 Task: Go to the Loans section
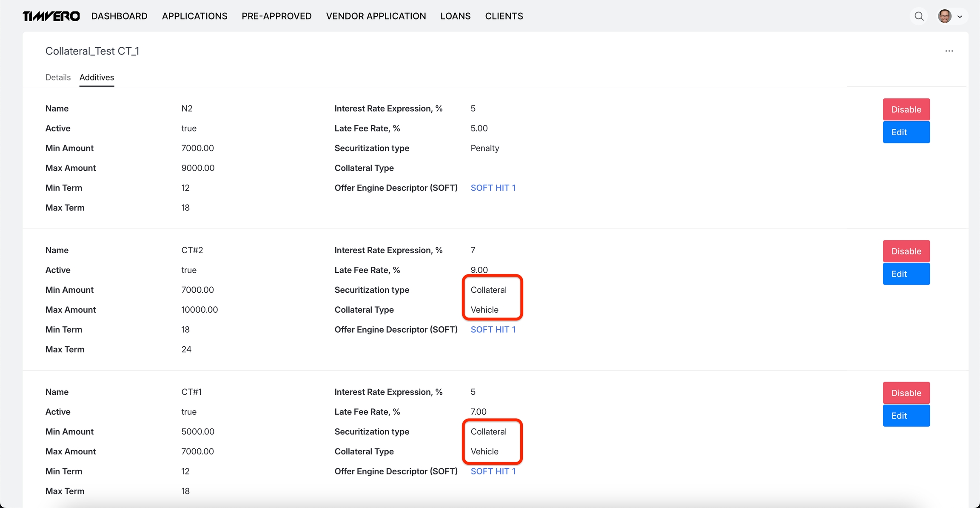pyautogui.click(x=455, y=16)
